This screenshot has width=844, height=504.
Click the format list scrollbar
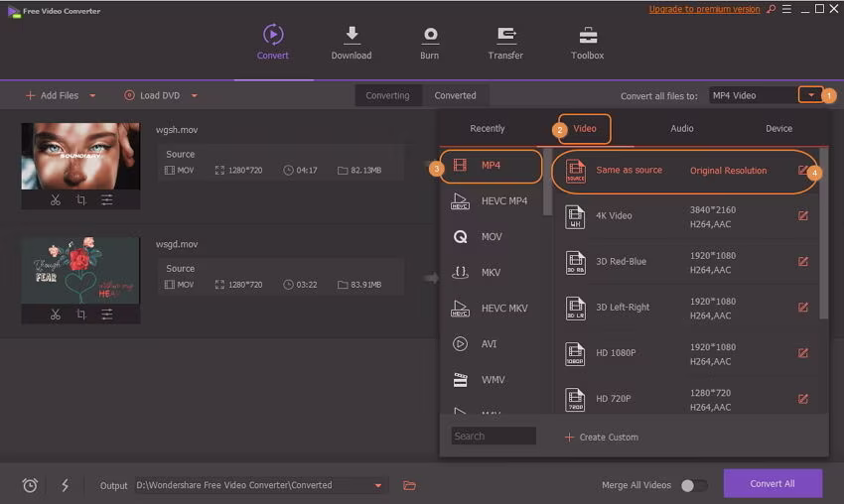click(x=547, y=183)
